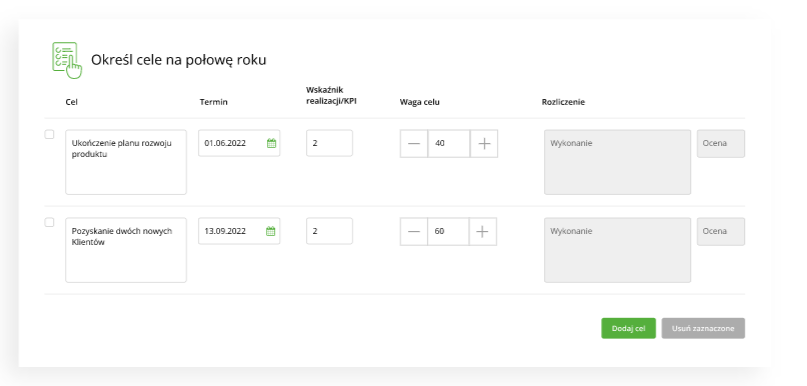Click the green checklist icon beside title
This screenshot has height=386, width=807.
coord(67,60)
